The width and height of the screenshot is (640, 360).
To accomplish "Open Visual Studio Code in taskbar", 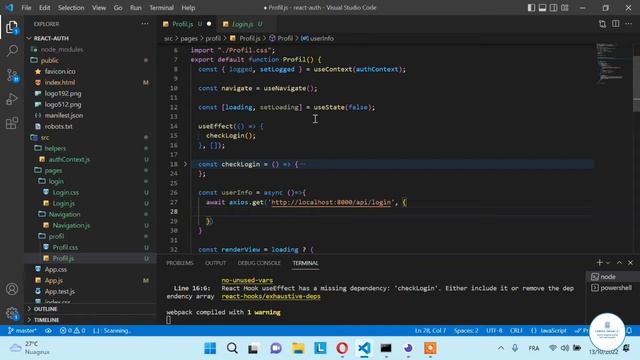I will pos(364,348).
